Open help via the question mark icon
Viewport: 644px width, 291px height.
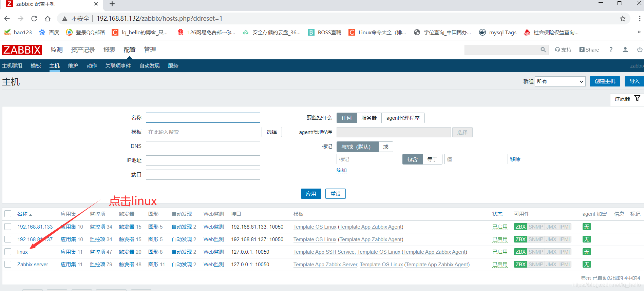click(611, 50)
